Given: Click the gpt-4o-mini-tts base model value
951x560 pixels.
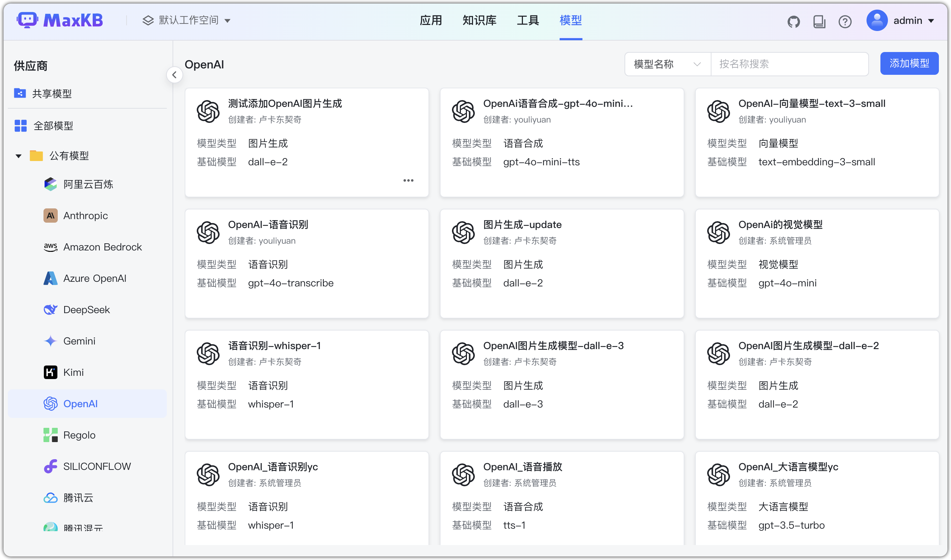Looking at the screenshot, I should 541,162.
